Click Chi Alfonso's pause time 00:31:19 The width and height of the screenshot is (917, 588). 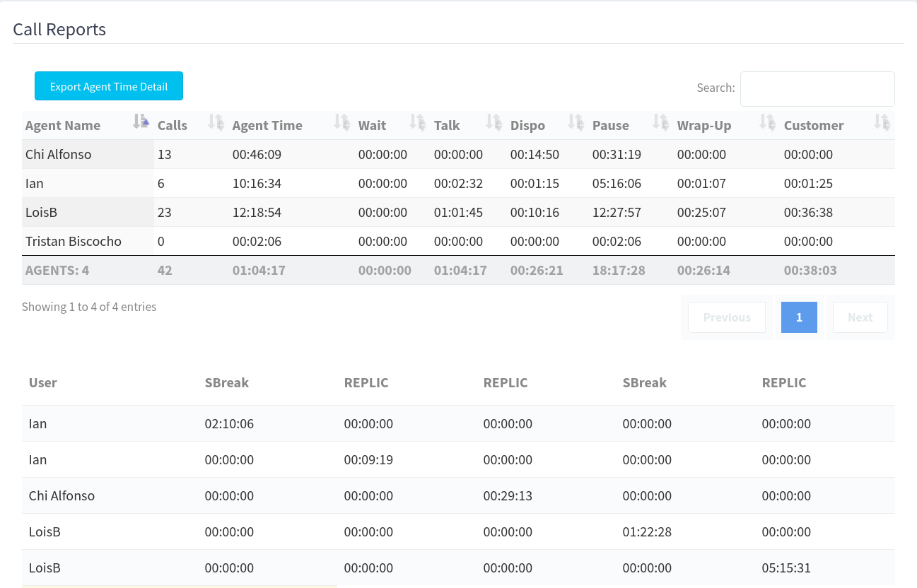coord(617,154)
